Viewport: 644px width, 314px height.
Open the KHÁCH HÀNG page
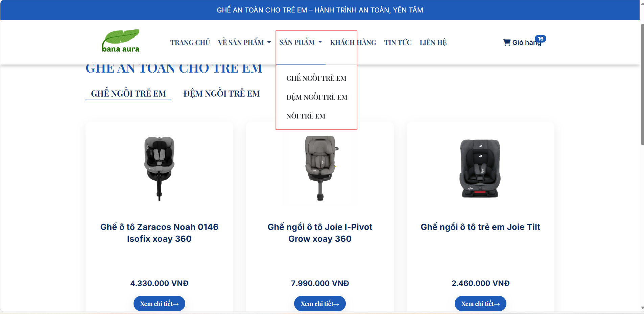[x=353, y=43]
